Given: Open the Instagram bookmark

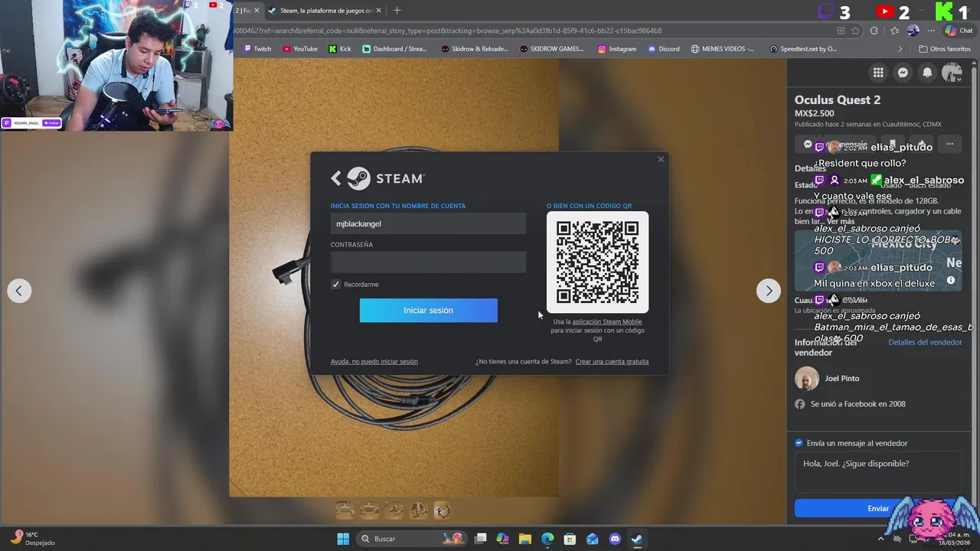Looking at the screenshot, I should pos(617,49).
